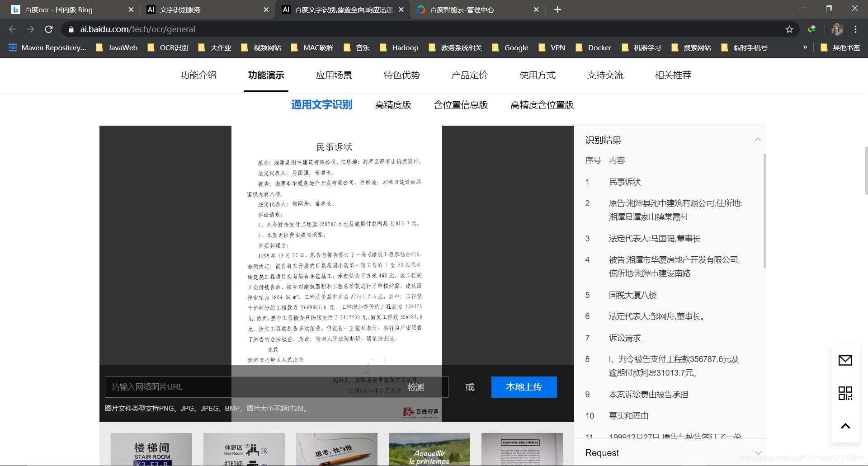Click the recognition results scrollbar

click(x=764, y=211)
